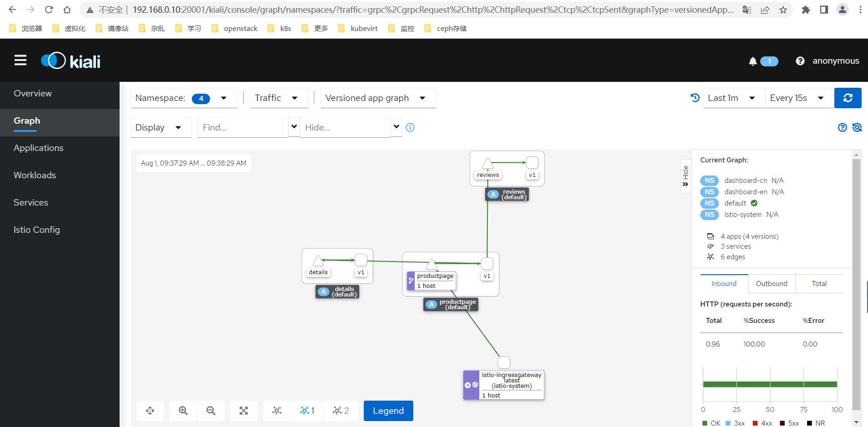Screen dimensions: 868x427
Task: Select the istio-ingressgateway node
Action: tap(504, 362)
